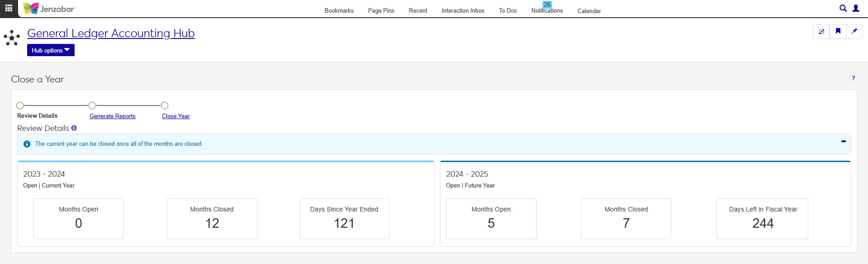This screenshot has width=868, height=264.
Task: Click the 2023 - 2024 Months Closed tile
Action: 212,218
